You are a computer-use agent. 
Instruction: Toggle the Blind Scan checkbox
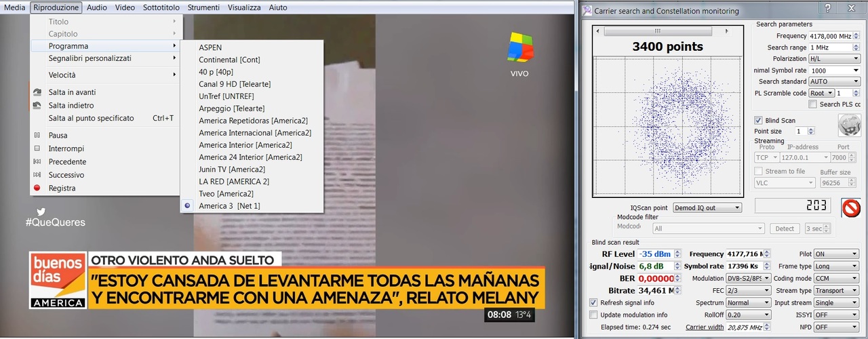(759, 121)
